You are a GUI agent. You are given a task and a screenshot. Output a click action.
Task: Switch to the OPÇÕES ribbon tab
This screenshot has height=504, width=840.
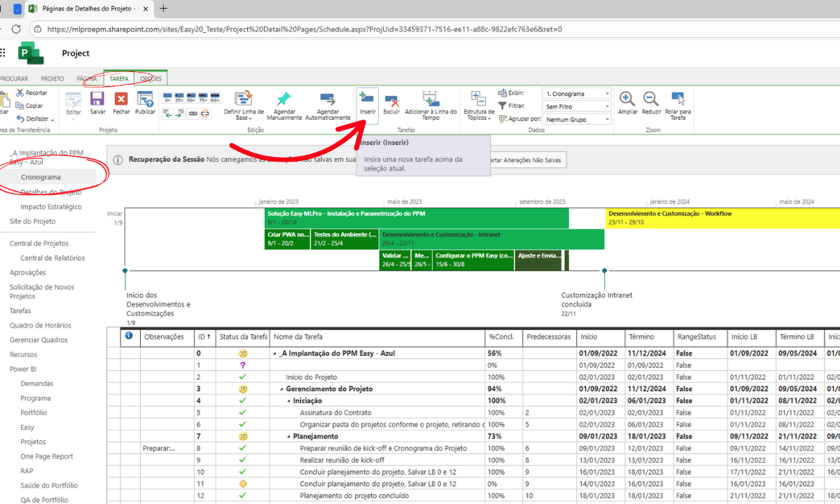tap(150, 78)
